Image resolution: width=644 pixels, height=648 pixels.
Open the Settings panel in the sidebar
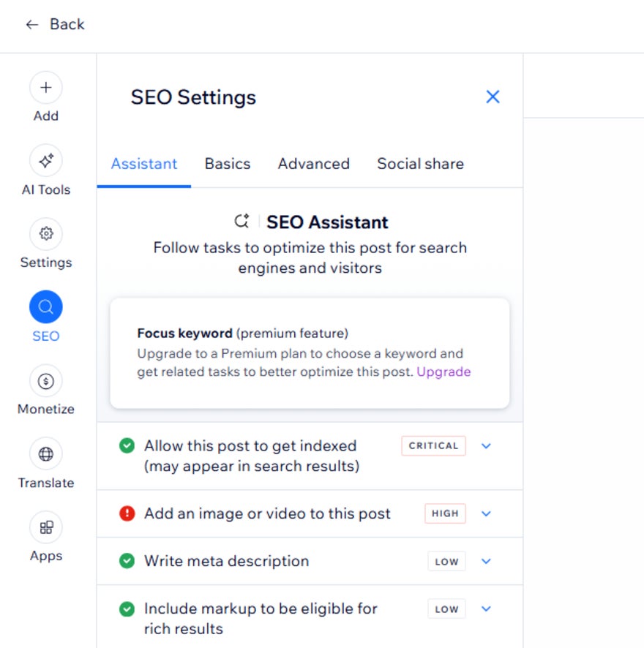point(45,233)
